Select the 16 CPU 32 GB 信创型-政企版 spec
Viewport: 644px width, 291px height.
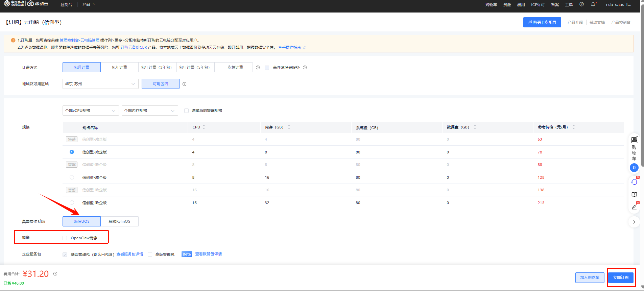(72, 203)
